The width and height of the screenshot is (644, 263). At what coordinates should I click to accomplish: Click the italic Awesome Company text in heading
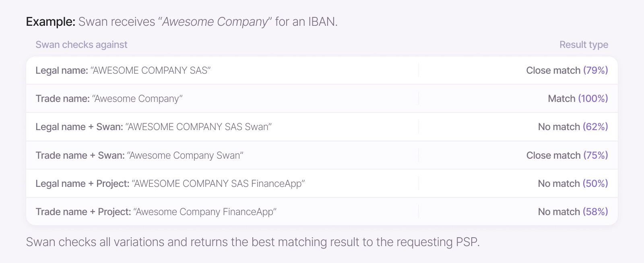click(215, 22)
